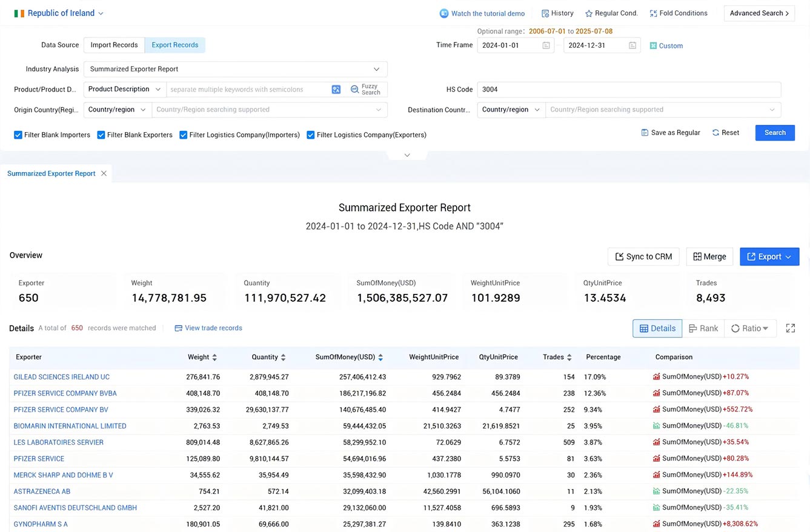Click the Ireland flag icon

[x=19, y=13]
